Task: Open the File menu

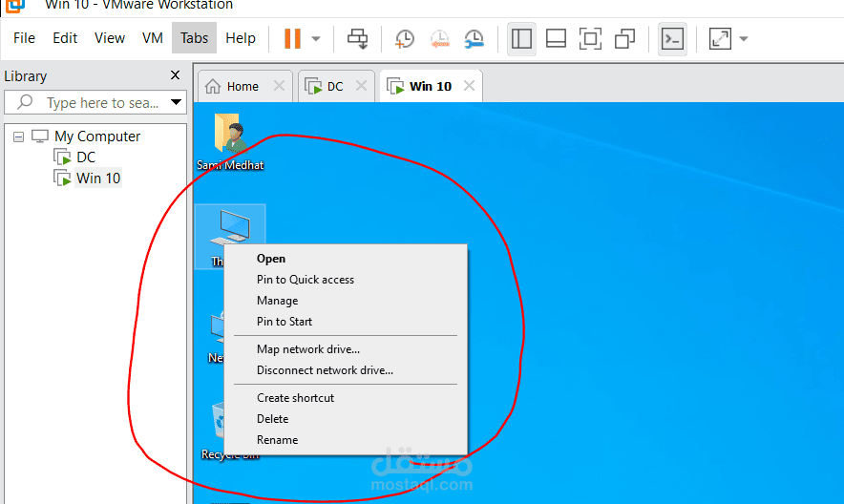Action: (24, 38)
